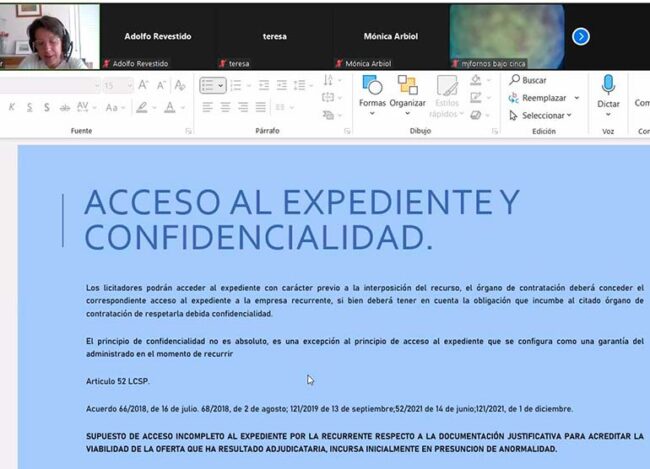
Task: Click Reemplazar to replace text
Action: point(538,98)
